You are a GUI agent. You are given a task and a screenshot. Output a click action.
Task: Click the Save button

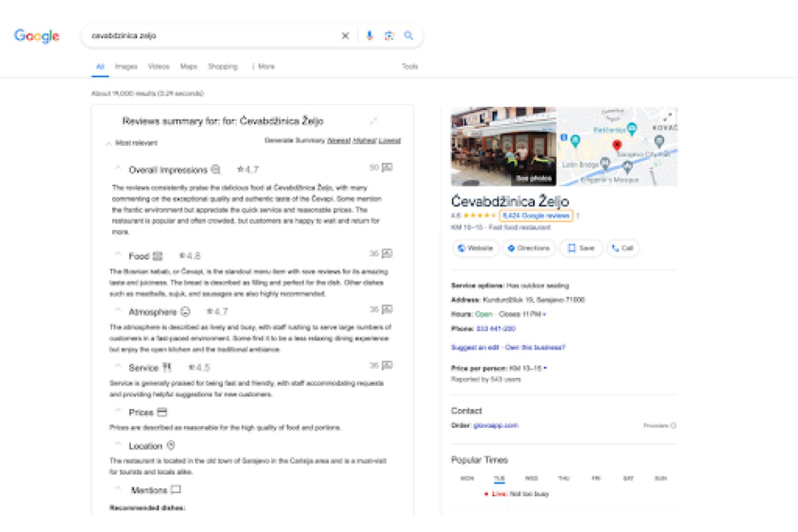coord(581,248)
